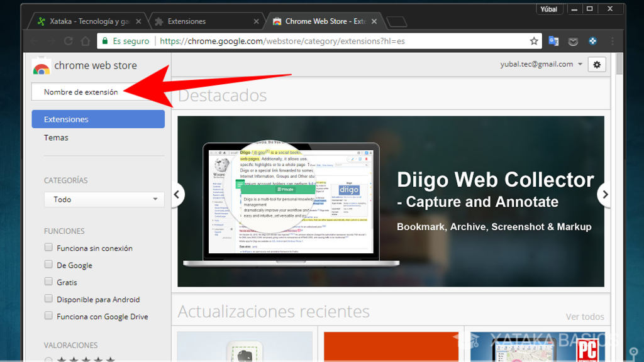644x362 pixels.
Task: Bookmark this page with the star icon
Action: pyautogui.click(x=534, y=41)
